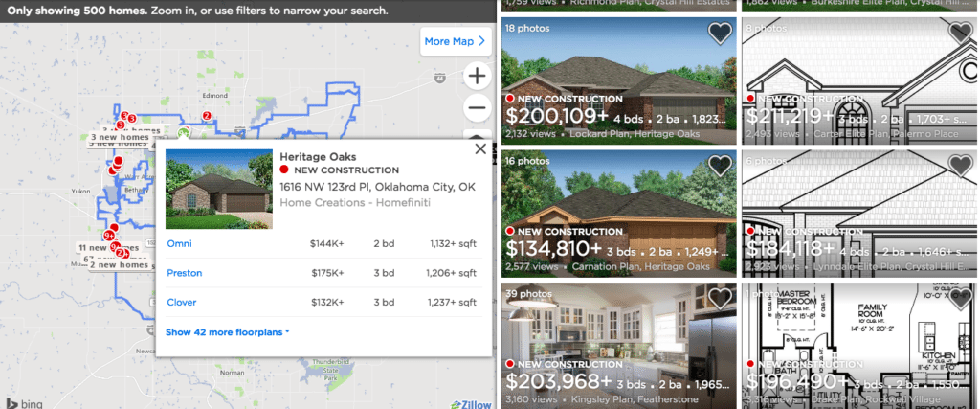Image resolution: width=980 pixels, height=409 pixels.
Task: Open the More Map view
Action: click(x=455, y=41)
